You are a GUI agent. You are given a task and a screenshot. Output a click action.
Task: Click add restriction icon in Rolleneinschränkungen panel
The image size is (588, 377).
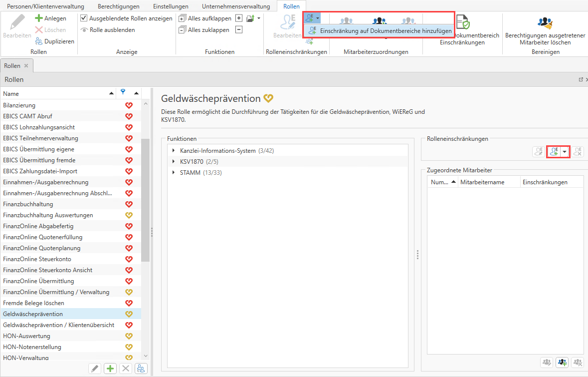coord(554,152)
